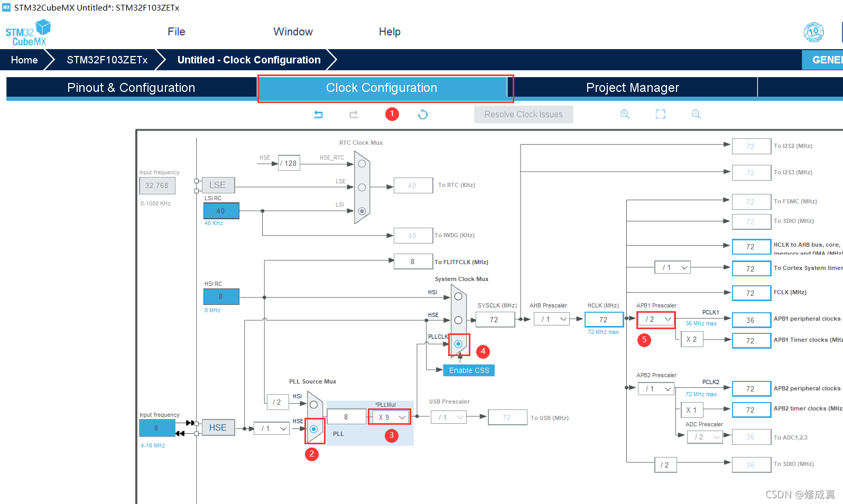The width and height of the screenshot is (843, 504).
Task: Click the SDIO /2 divider box
Action: point(665,465)
